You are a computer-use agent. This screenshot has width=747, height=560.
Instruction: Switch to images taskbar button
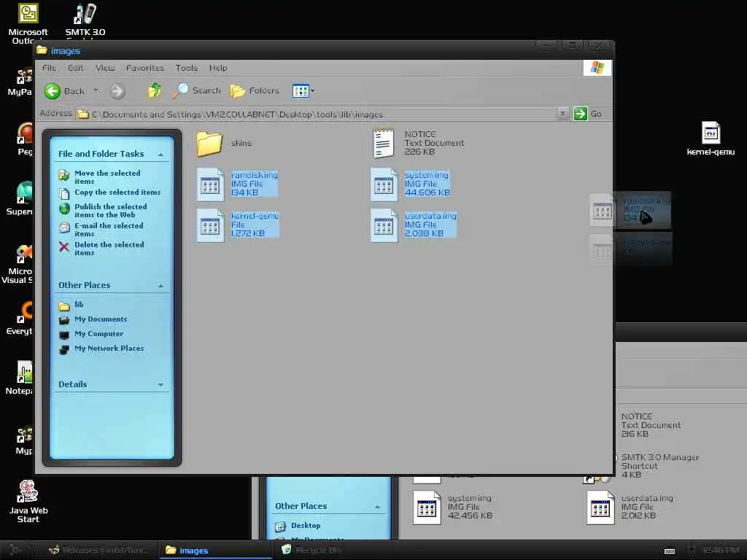tap(216, 551)
